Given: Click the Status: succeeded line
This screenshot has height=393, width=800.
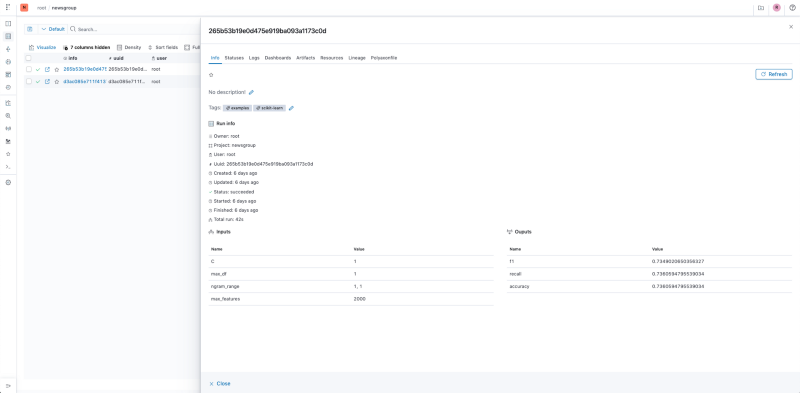Looking at the screenshot, I should [232, 192].
